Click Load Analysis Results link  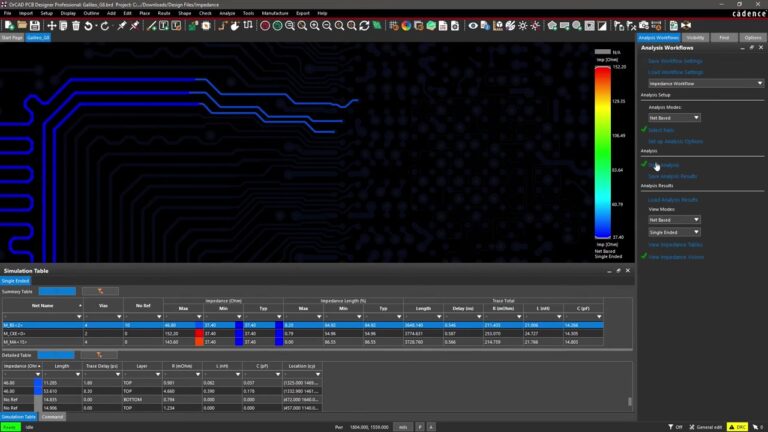(672, 200)
